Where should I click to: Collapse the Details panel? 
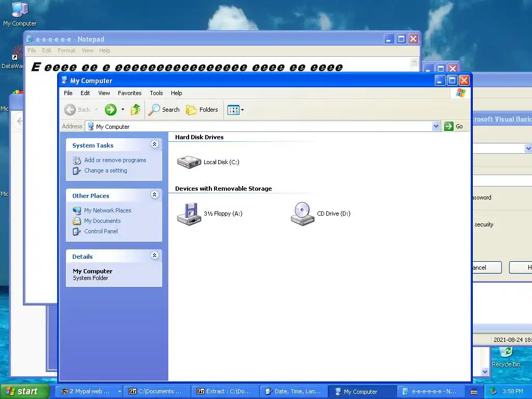click(x=154, y=256)
